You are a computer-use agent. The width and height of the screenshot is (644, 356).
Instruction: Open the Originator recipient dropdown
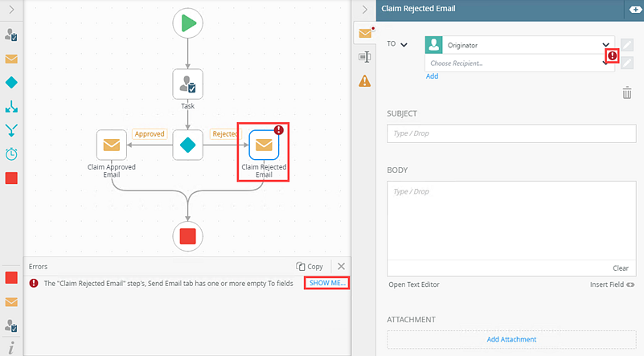605,45
